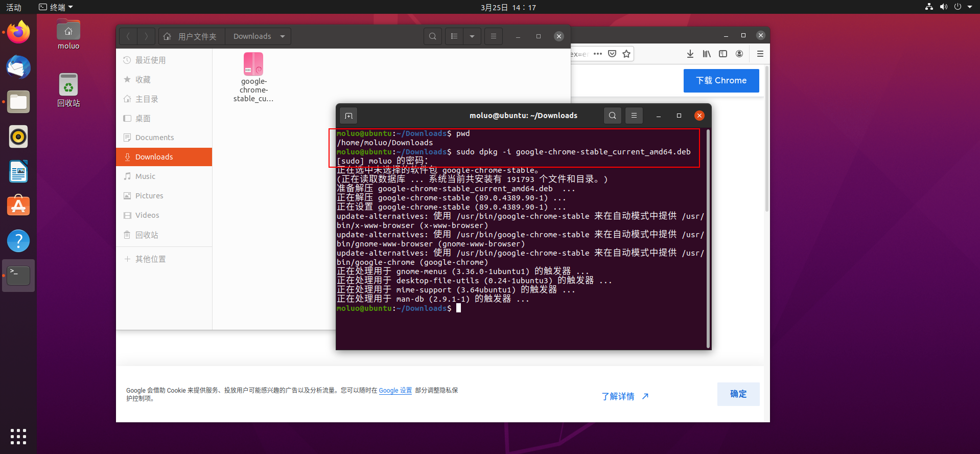Open the file manager hamburger menu

[x=494, y=36]
